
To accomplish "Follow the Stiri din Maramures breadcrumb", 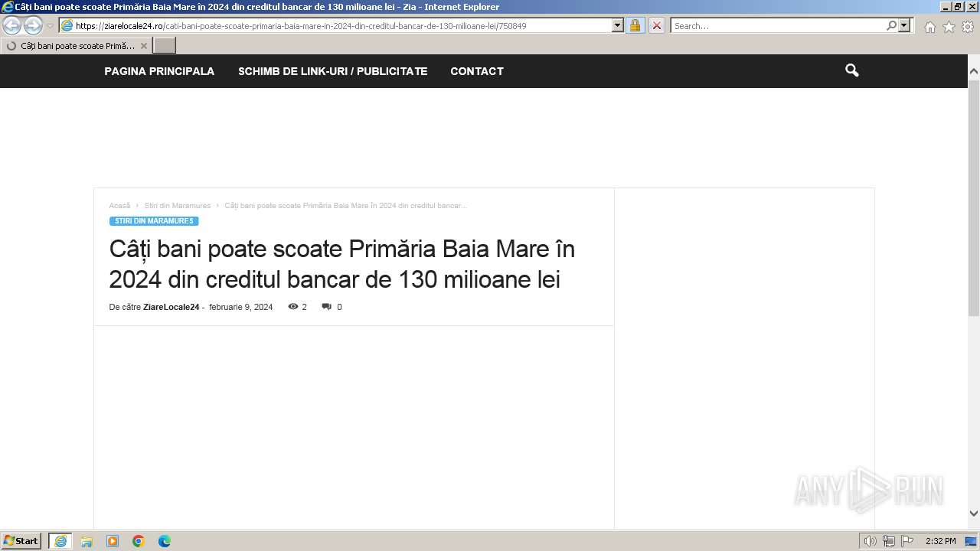I will [x=178, y=206].
